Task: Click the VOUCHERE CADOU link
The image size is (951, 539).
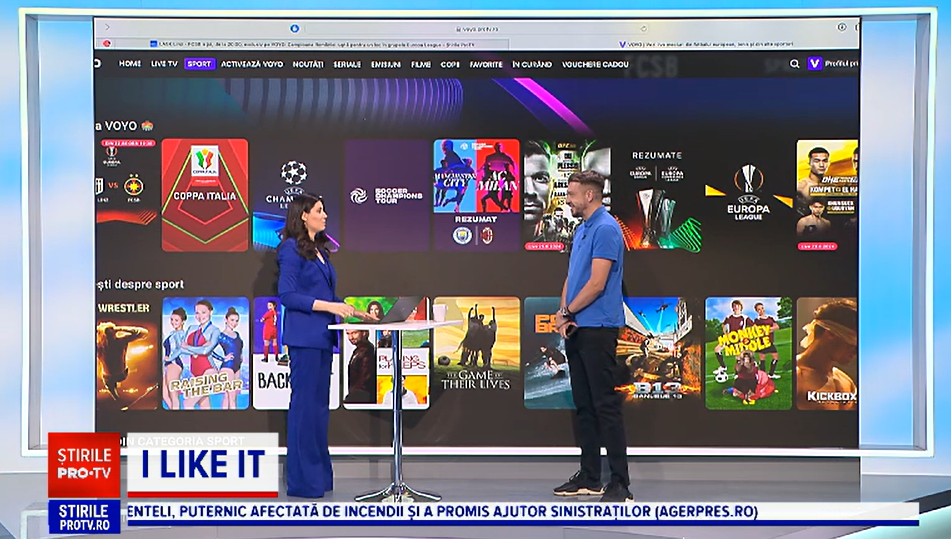Action: [595, 64]
